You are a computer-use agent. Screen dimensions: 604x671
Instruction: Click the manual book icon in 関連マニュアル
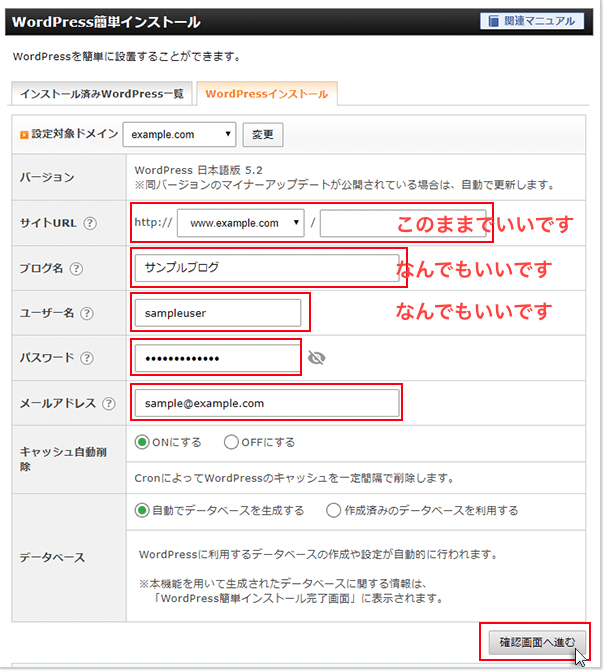pyautogui.click(x=493, y=21)
